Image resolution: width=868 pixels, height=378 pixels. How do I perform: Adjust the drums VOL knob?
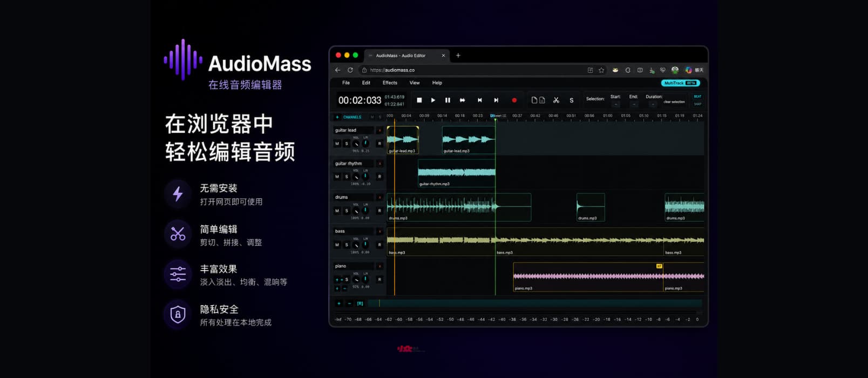tap(356, 211)
